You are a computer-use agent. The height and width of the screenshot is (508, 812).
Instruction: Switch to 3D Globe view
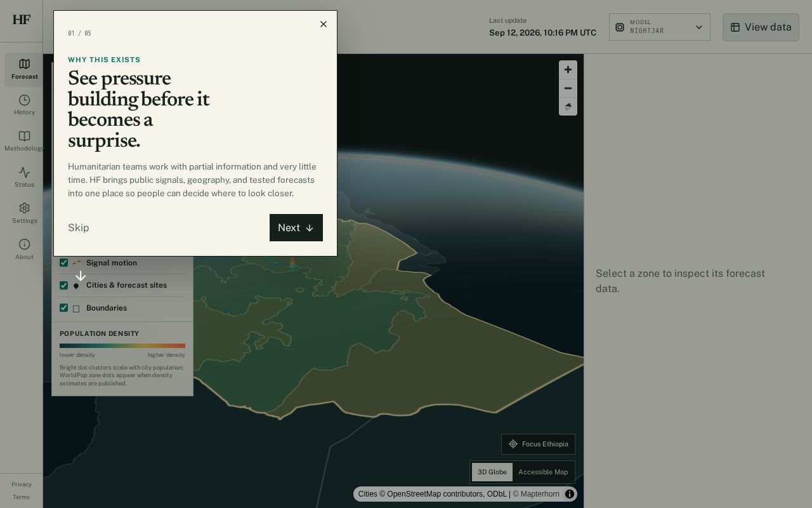(492, 472)
